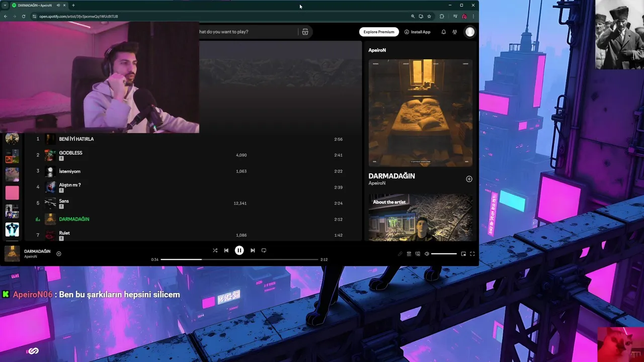Open the Friend Activity icon
This screenshot has height=362, width=644.
click(x=454, y=32)
